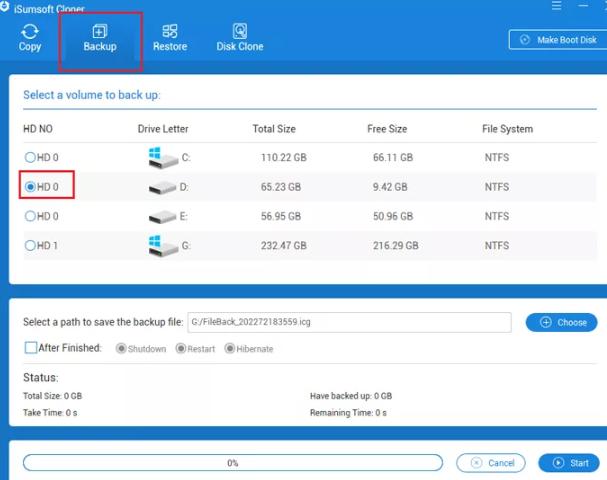The image size is (607, 480).
Task: Minimize the iSumsoft Cloner window
Action: point(583,6)
